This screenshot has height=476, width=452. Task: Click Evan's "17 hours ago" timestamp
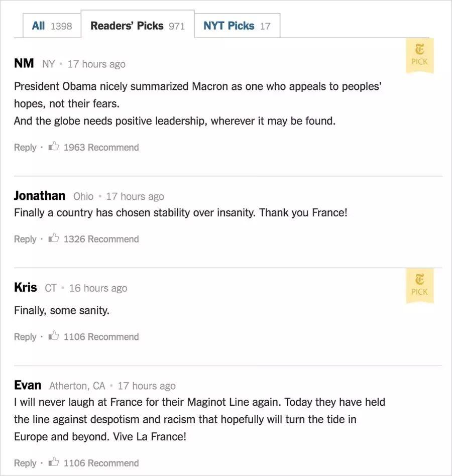[x=147, y=386]
